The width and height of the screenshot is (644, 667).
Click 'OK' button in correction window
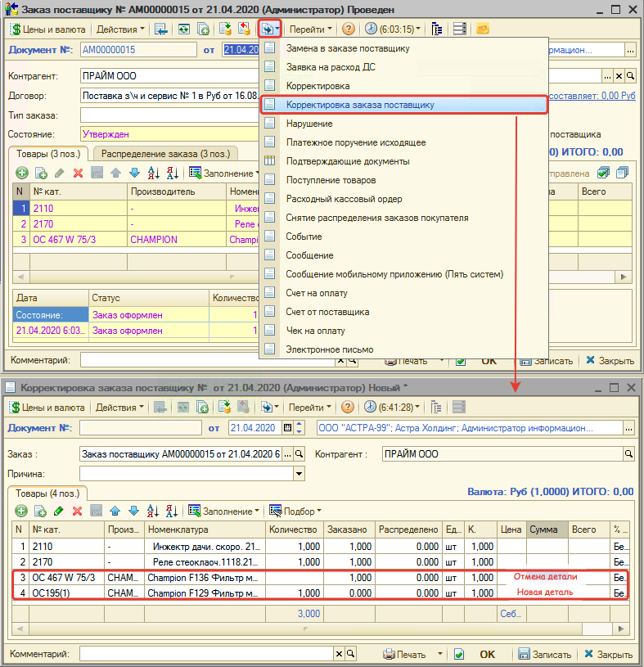click(x=488, y=654)
